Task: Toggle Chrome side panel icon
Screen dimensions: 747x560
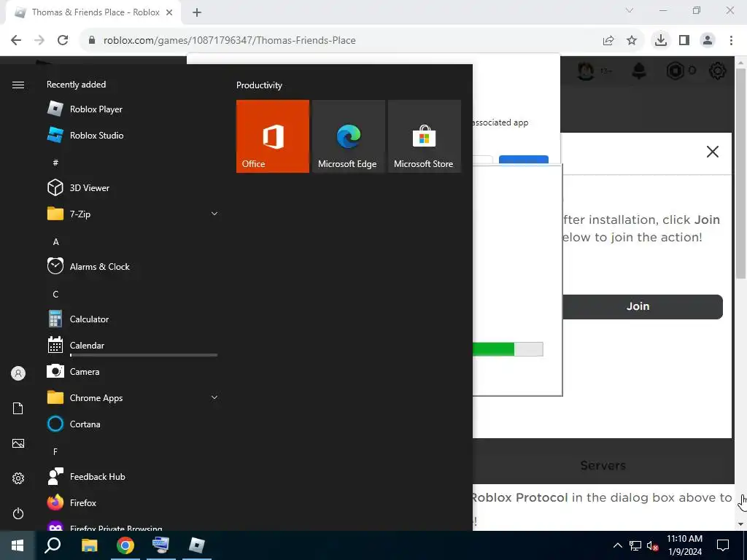Action: pos(684,41)
